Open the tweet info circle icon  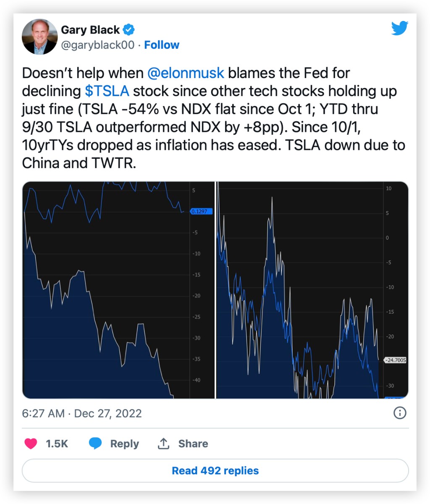pos(399,413)
